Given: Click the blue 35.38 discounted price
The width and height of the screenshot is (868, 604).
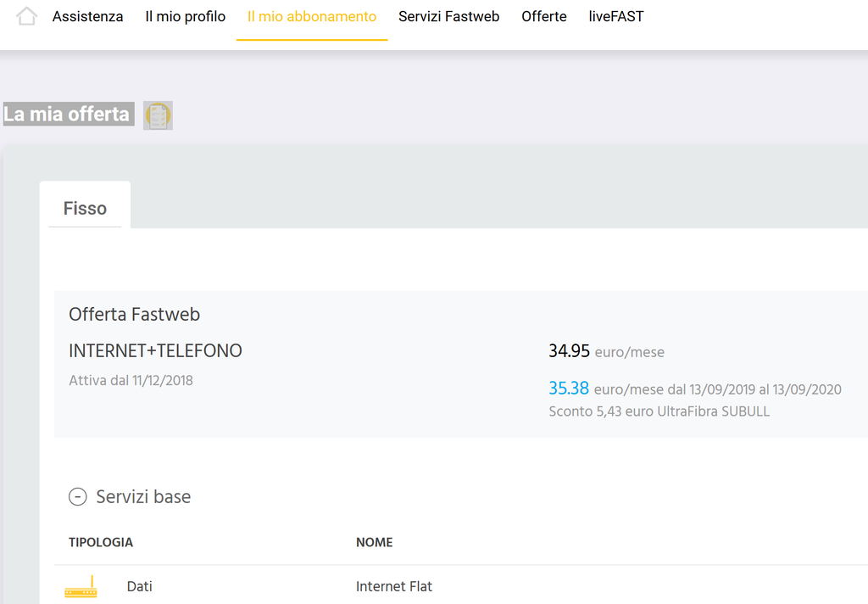Looking at the screenshot, I should click(x=568, y=389).
